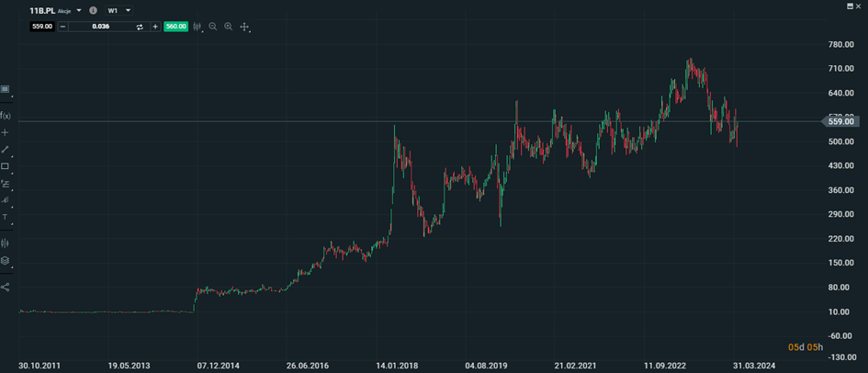Click the 0.036 volume input field
868x373 pixels.
101,27
